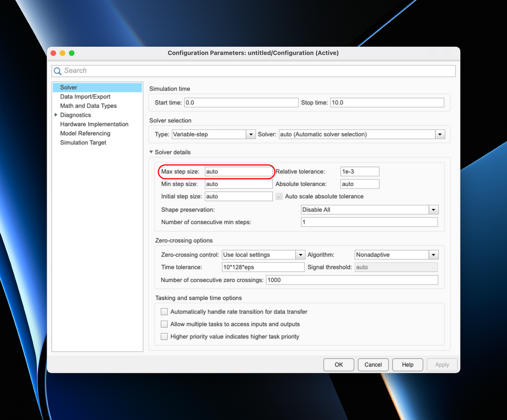
Task: Enable automatic rate transition handling for data transfer
Action: click(x=164, y=311)
